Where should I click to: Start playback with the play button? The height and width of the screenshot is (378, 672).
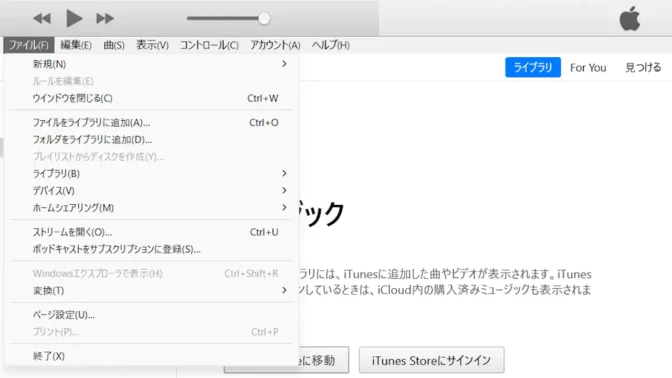74,18
